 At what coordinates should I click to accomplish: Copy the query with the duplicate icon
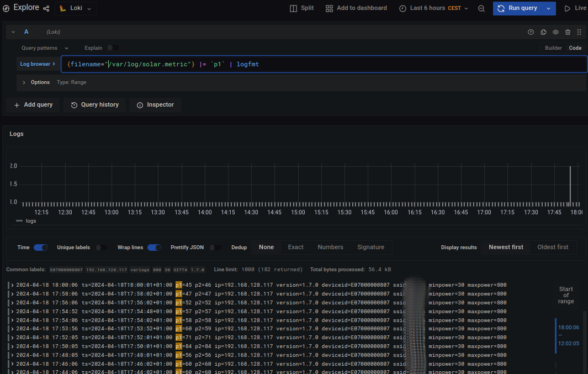543,32
